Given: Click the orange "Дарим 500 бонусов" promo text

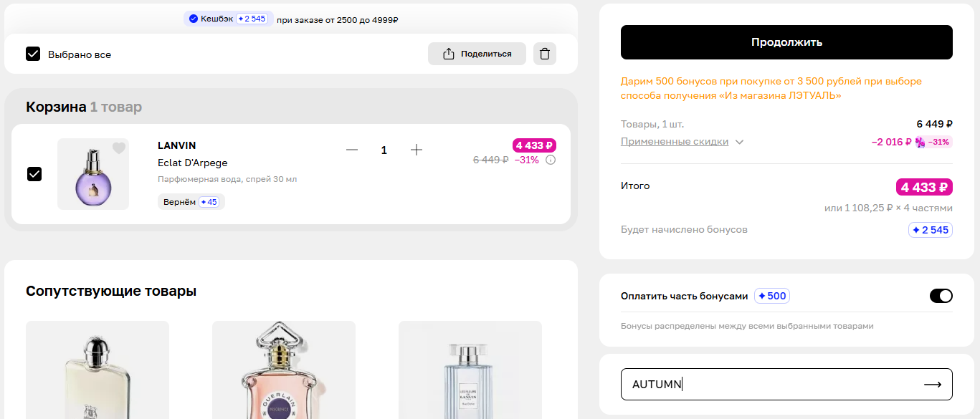Looking at the screenshot, I should click(771, 88).
